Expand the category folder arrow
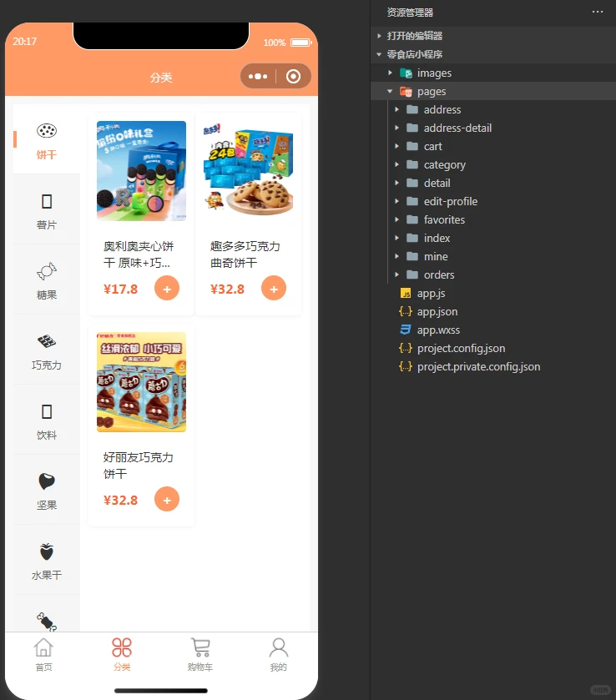 tap(396, 164)
